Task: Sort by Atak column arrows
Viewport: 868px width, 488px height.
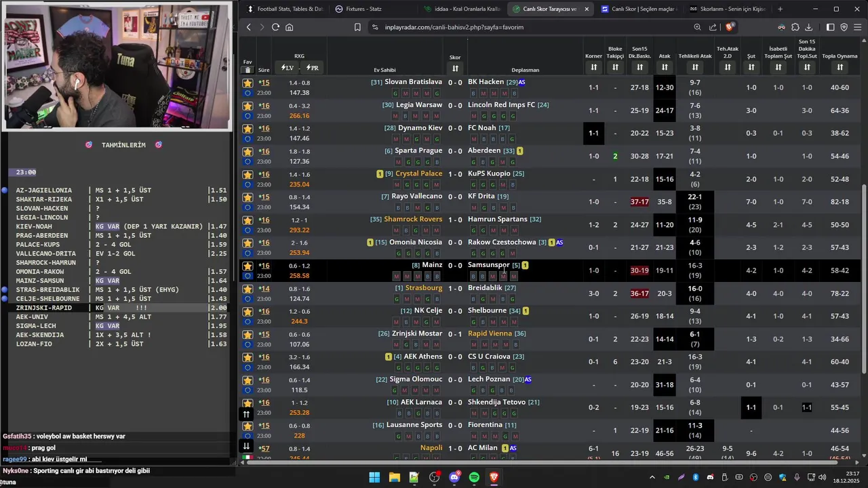Action: [665, 67]
